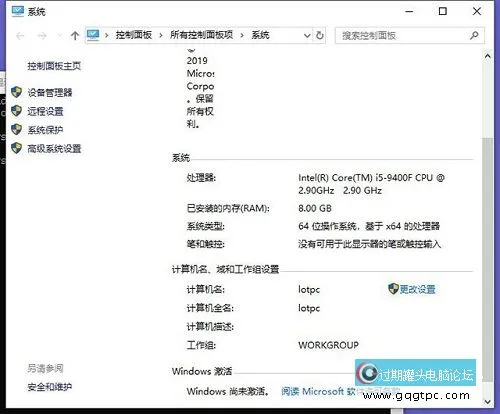Close the System window

(477, 12)
